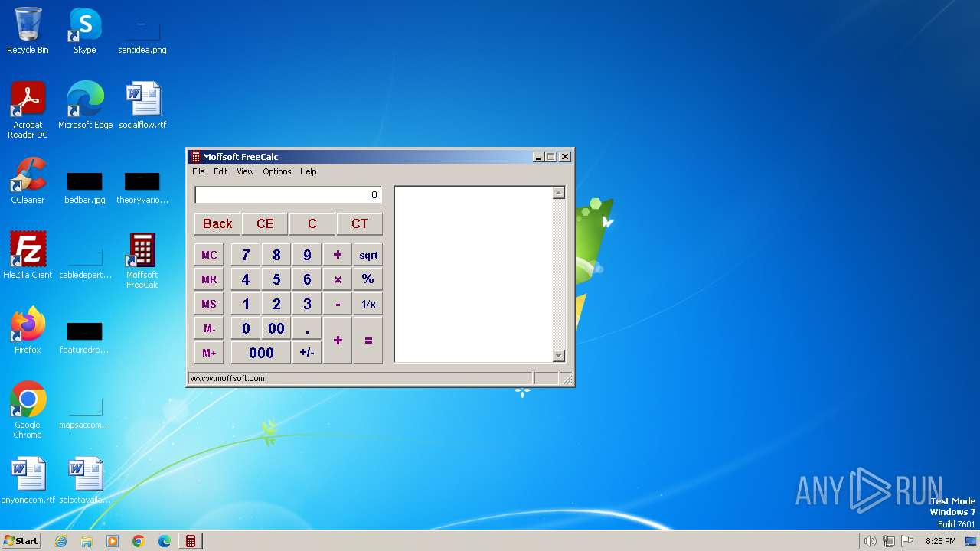Click the sqrt function key
The height and width of the screenshot is (551, 980).
coord(368,255)
